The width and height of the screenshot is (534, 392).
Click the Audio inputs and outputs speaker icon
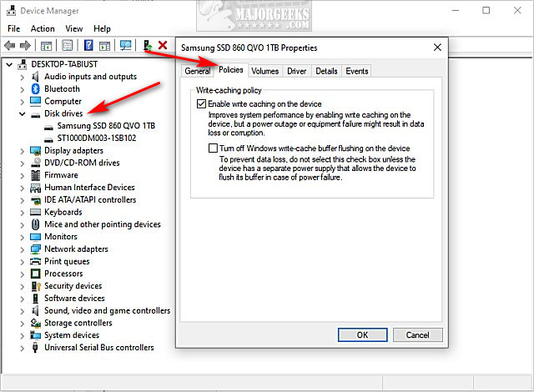tap(35, 77)
